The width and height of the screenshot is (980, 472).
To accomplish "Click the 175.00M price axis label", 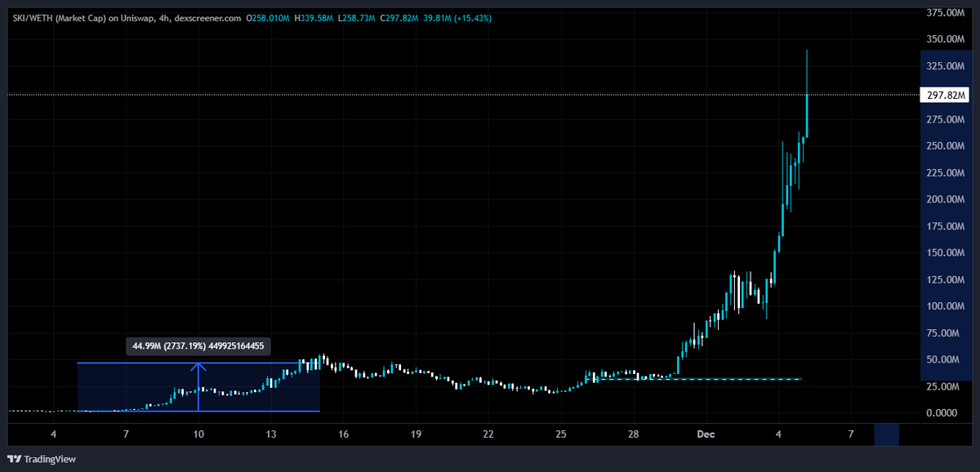I will (x=946, y=226).
